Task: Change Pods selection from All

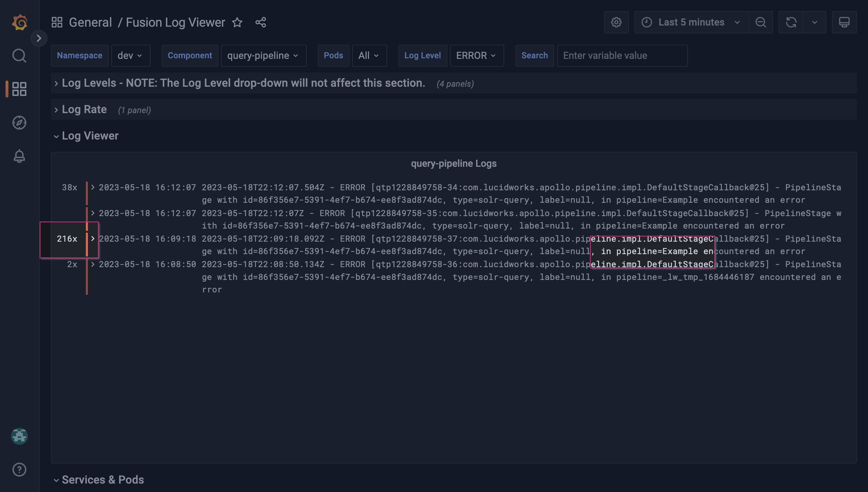Action: (x=369, y=55)
